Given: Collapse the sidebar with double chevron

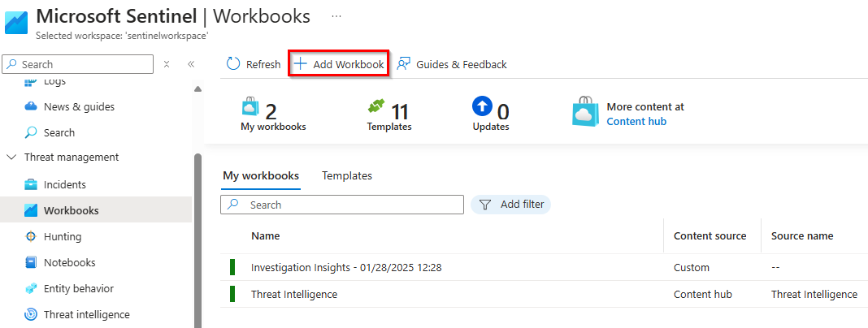Looking at the screenshot, I should click(191, 64).
